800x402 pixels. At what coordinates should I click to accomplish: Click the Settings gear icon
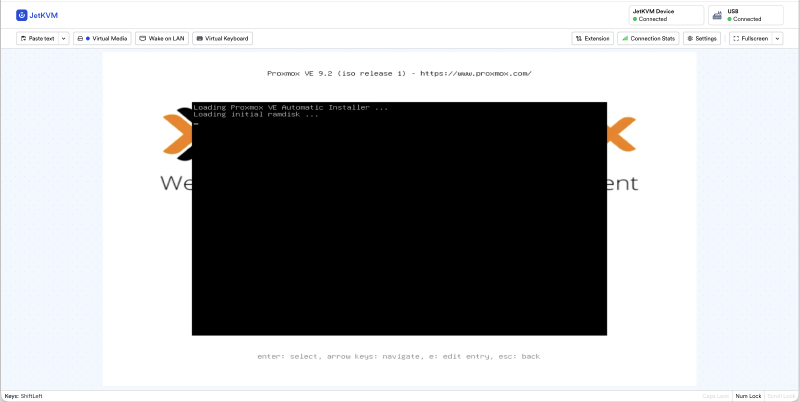point(690,38)
